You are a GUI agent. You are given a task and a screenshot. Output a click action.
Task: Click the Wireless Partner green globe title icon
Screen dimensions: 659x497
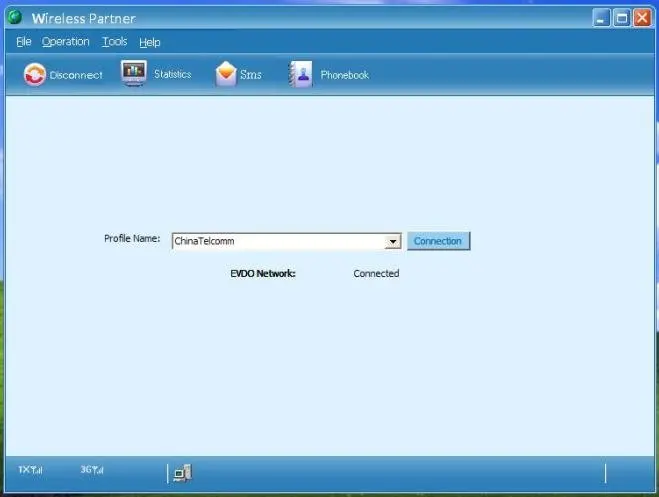(15, 17)
